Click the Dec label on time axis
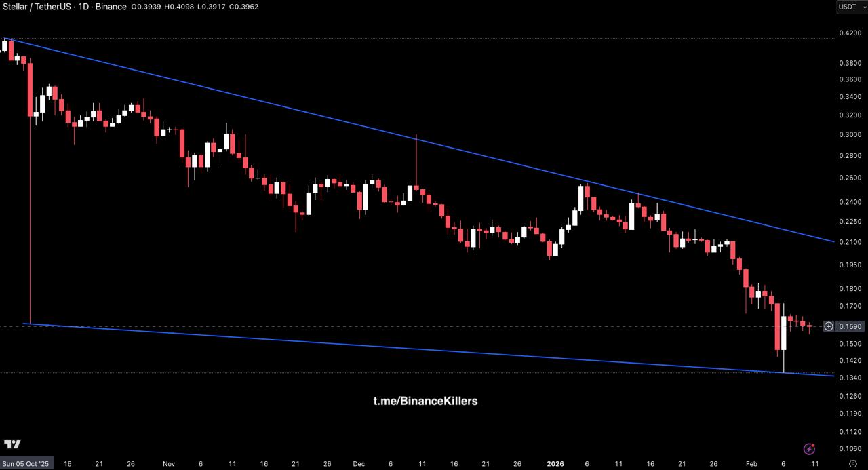This screenshot has height=470, width=868. (359, 464)
